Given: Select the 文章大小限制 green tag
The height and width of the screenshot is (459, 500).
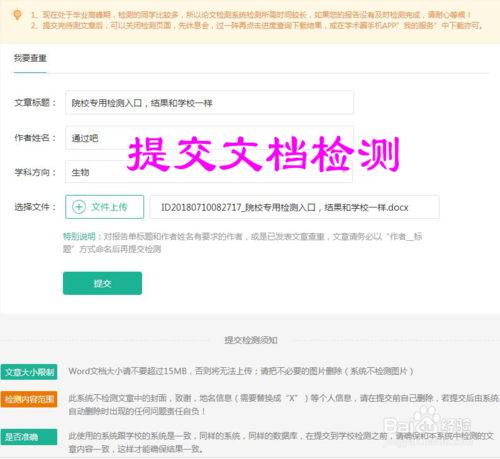Looking at the screenshot, I should pos(29,372).
